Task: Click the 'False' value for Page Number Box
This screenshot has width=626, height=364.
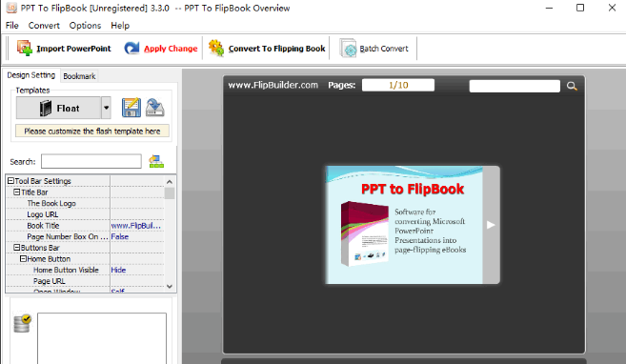Action: coord(120,236)
